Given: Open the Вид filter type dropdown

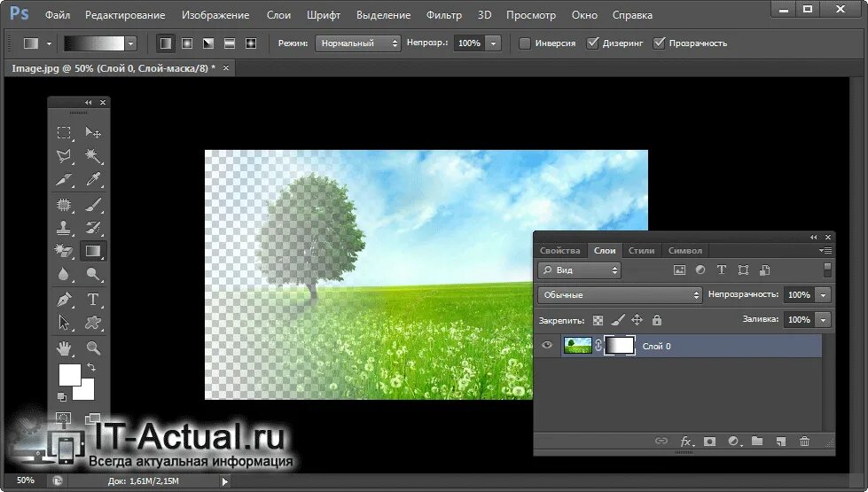Looking at the screenshot, I should [x=579, y=270].
